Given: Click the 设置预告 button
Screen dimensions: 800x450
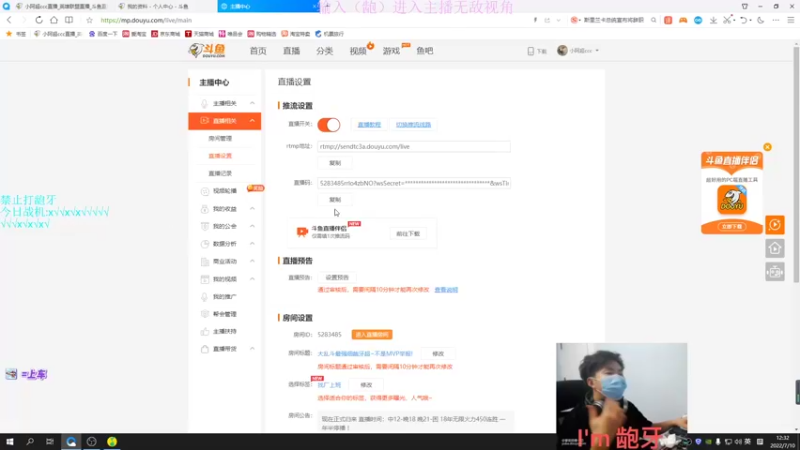Looking at the screenshot, I should (337, 278).
